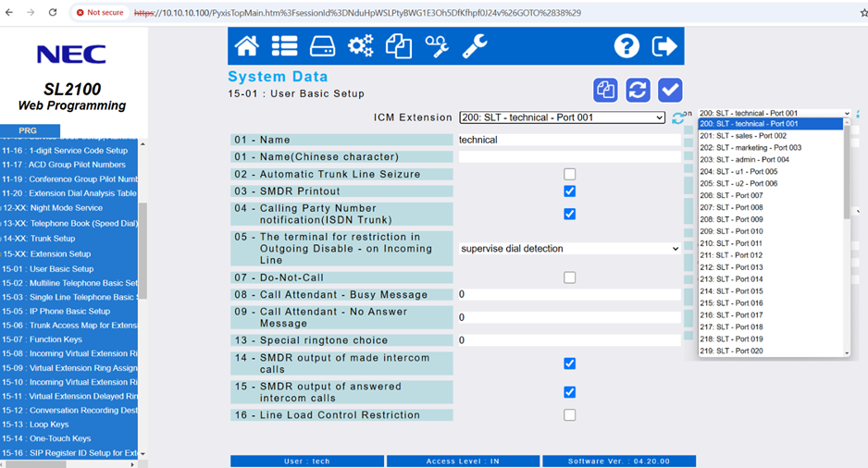This screenshot has height=468, width=868.
Task: Go to the Home icon in toolbar
Action: 247,46
